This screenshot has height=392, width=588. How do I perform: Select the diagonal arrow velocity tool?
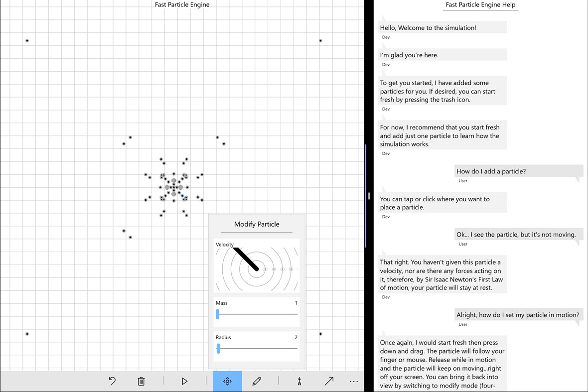pos(329,381)
